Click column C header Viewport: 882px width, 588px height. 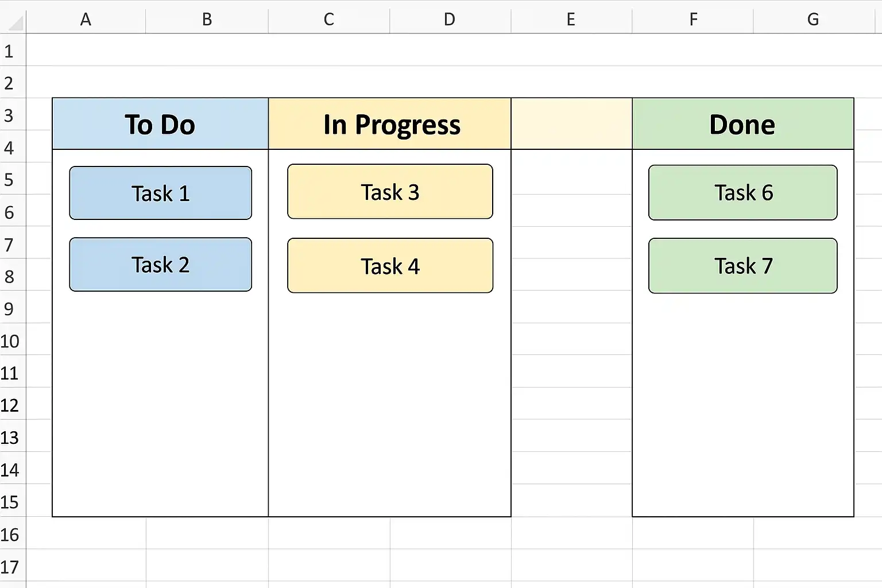[328, 20]
